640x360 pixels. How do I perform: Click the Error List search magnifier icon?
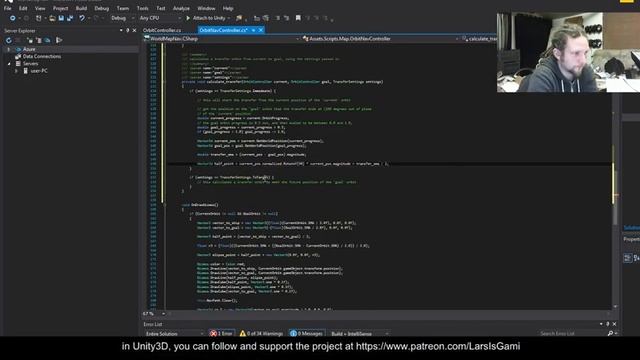[610, 333]
